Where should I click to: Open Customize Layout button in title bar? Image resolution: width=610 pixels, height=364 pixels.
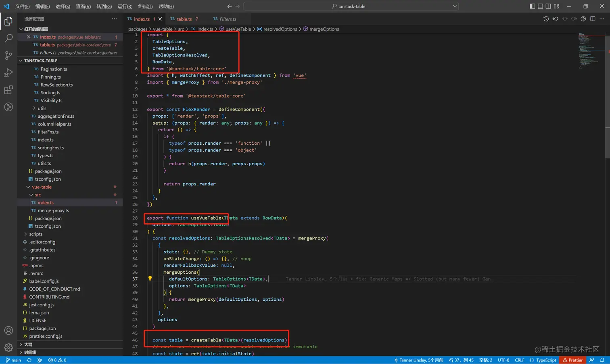556,6
